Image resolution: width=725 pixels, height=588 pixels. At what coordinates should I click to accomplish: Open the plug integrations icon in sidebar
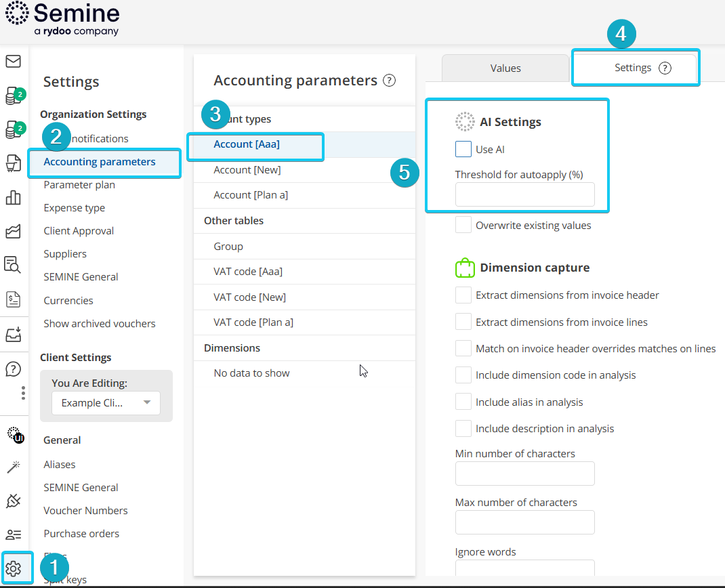point(13,501)
